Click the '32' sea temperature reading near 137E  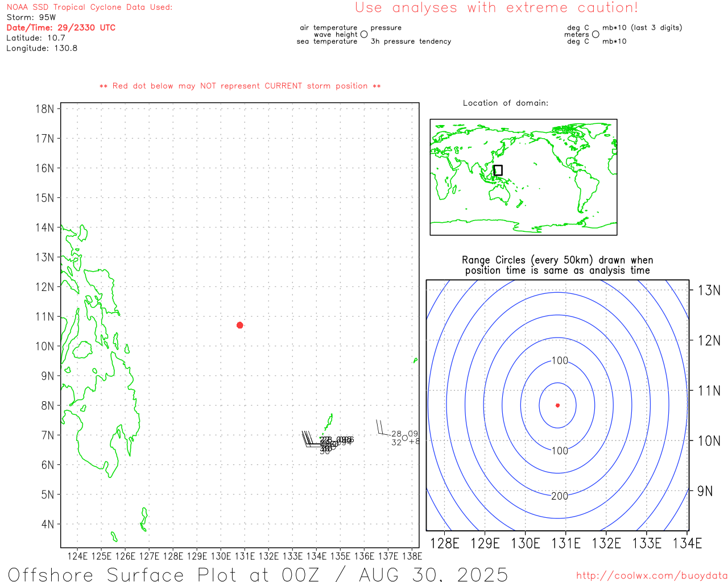tap(396, 442)
